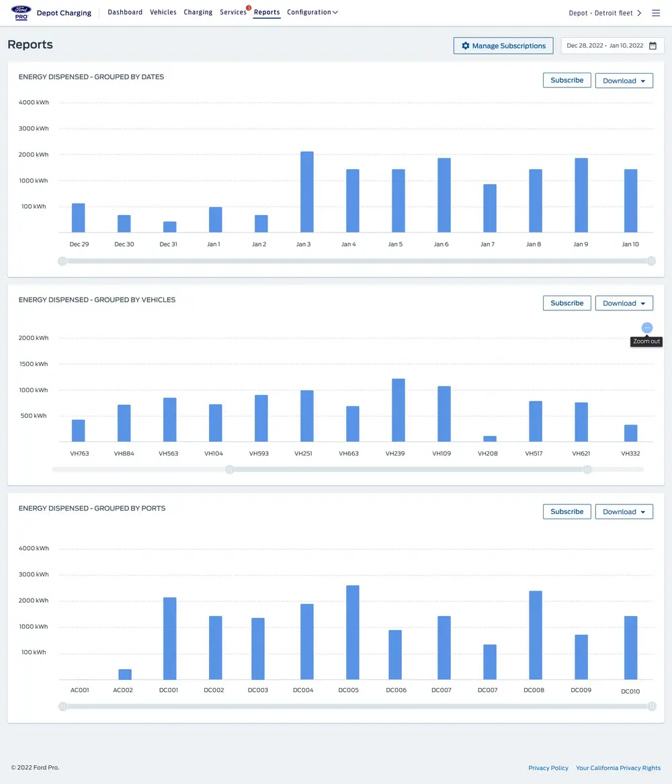Click the Ford Pro logo
Viewport: 672px width, 784px height.
[21, 13]
